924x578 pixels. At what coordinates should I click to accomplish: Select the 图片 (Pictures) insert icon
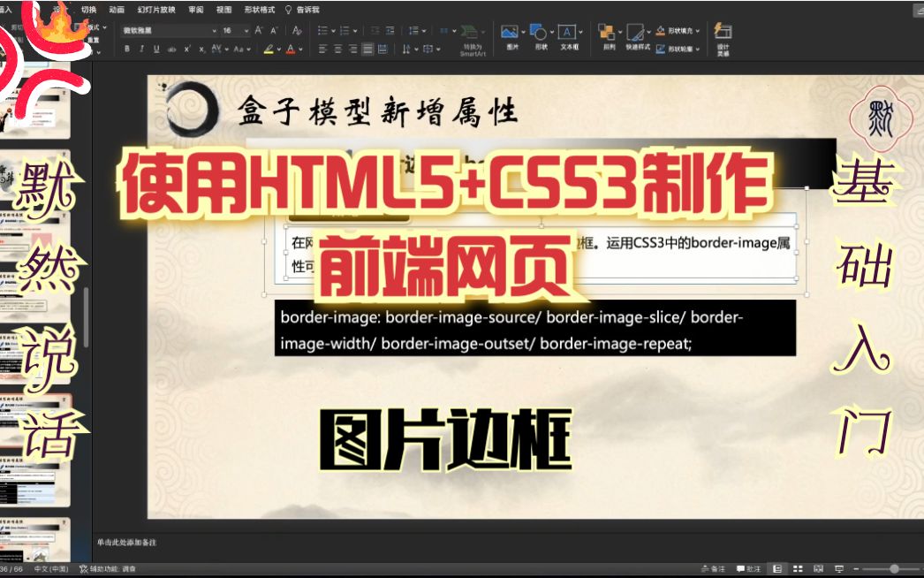pyautogui.click(x=510, y=32)
